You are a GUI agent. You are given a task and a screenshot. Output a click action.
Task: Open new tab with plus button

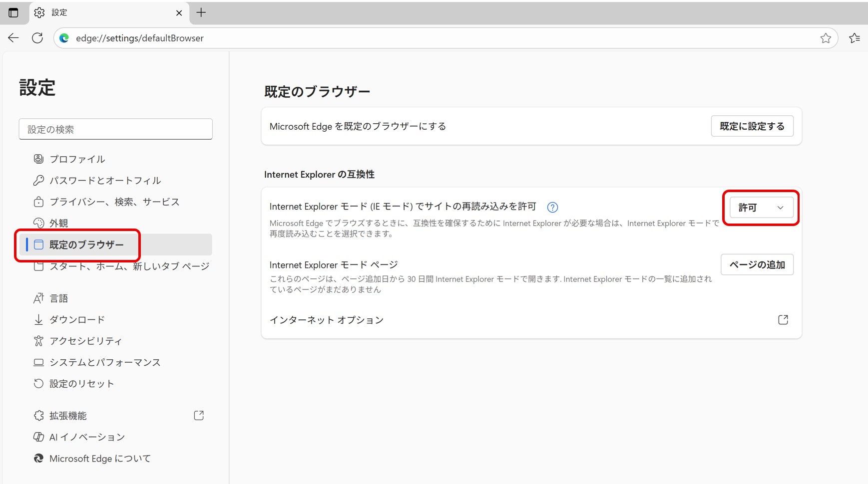[201, 12]
